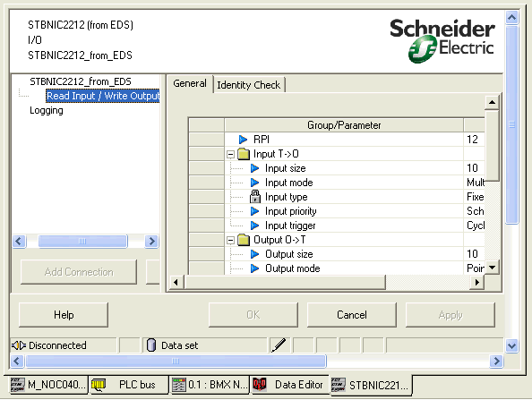Collapse the Input T->O group
The height and width of the screenshot is (400, 532).
231,155
